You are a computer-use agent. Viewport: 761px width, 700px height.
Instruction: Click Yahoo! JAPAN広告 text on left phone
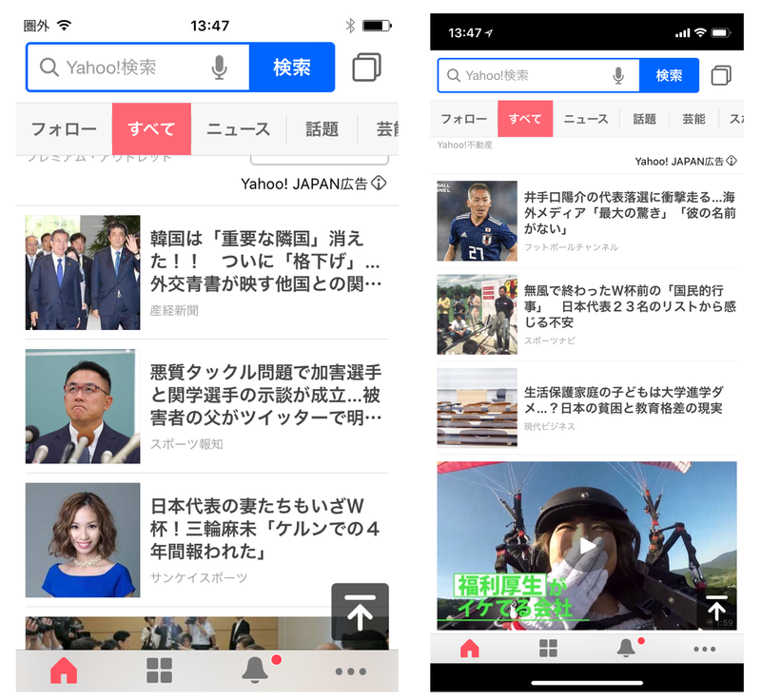coord(304,184)
